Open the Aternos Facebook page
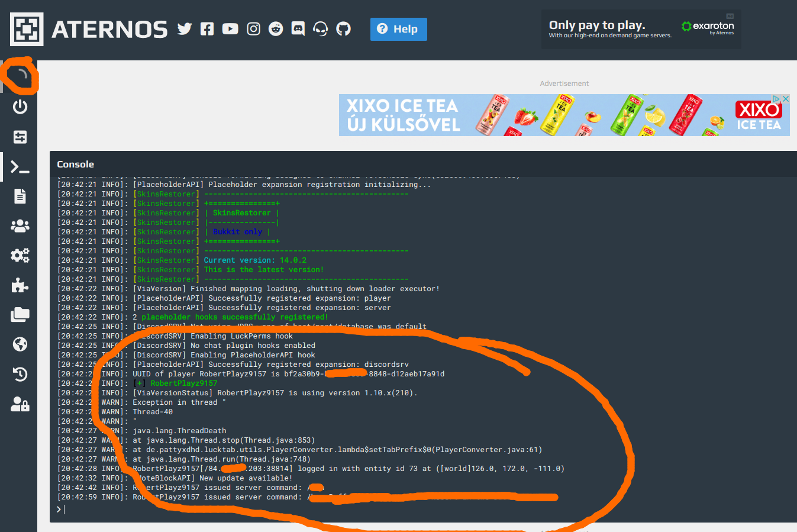The image size is (797, 532). coord(207,29)
